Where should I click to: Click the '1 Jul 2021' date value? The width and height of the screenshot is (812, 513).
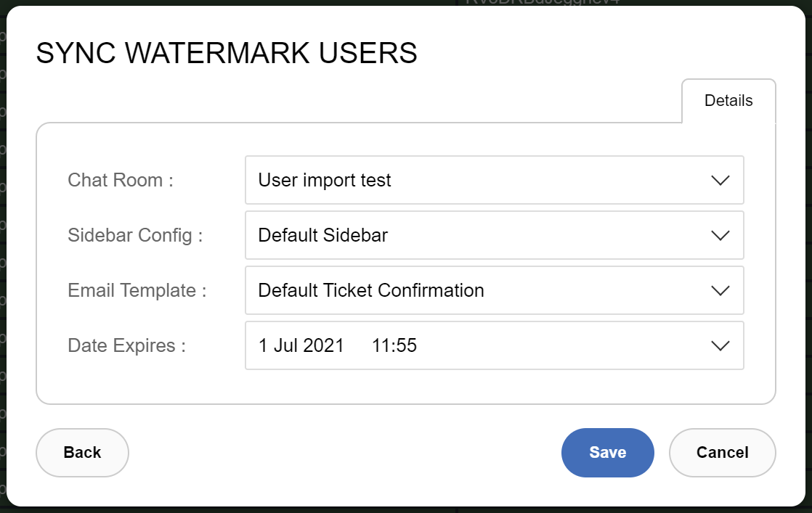[301, 345]
